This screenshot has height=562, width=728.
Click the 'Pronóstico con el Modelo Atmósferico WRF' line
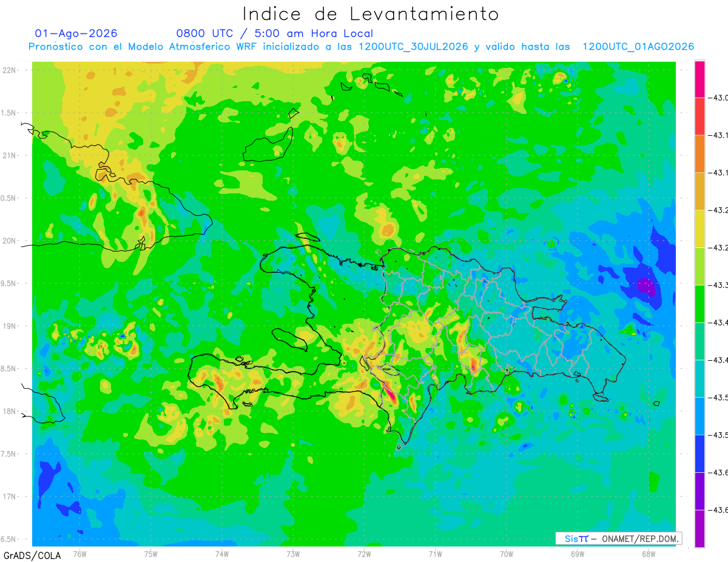point(361,47)
